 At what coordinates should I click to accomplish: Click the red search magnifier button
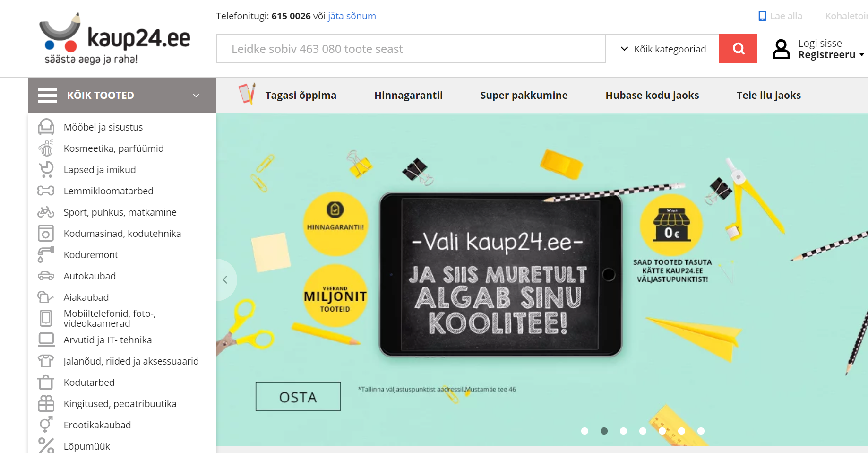[738, 48]
